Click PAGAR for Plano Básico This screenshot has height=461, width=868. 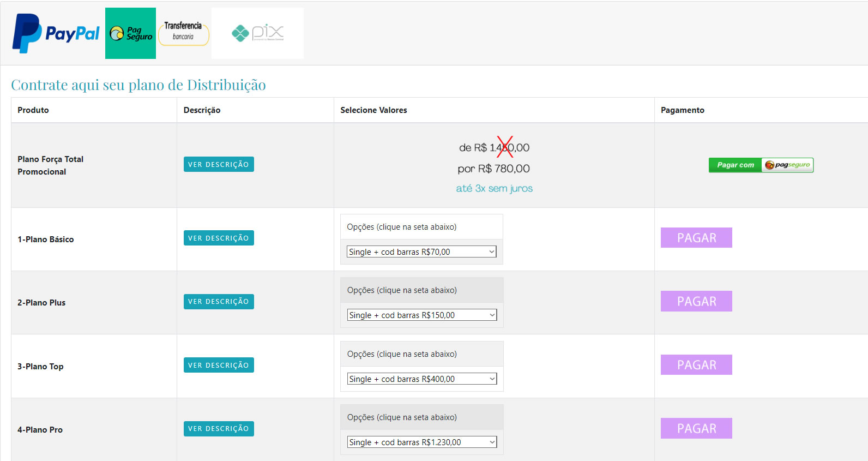click(x=696, y=237)
